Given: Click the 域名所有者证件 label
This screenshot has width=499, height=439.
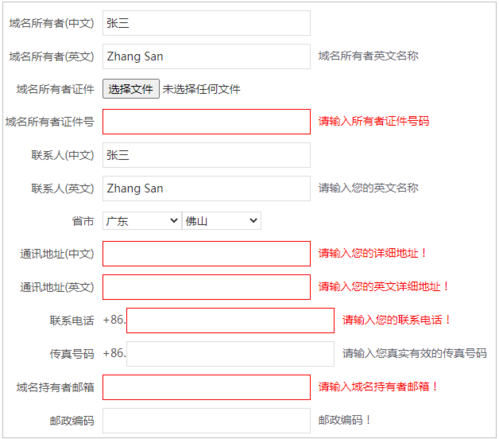Looking at the screenshot, I should tap(55, 89).
